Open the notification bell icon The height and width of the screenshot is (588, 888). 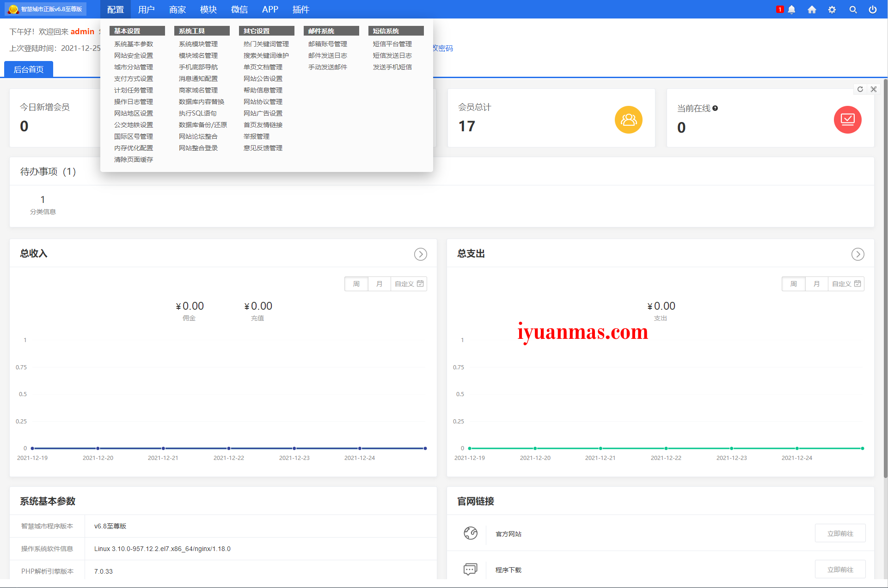(x=791, y=10)
